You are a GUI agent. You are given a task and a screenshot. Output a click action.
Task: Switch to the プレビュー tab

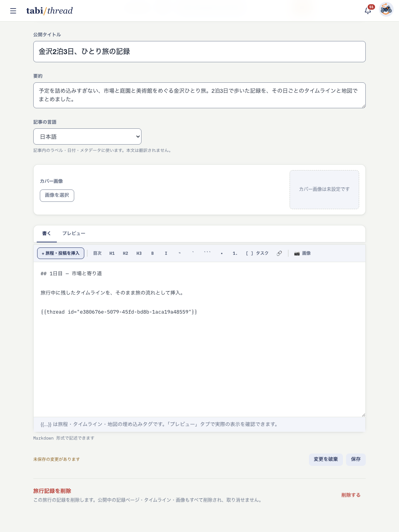pyautogui.click(x=74, y=234)
